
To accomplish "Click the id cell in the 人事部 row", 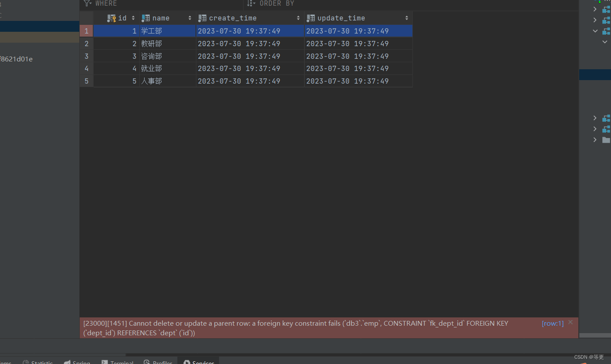I will (x=116, y=81).
